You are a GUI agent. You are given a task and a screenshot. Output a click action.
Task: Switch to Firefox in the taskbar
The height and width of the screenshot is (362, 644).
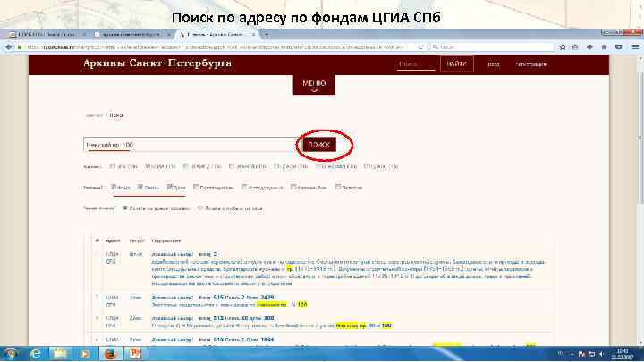tap(110, 354)
